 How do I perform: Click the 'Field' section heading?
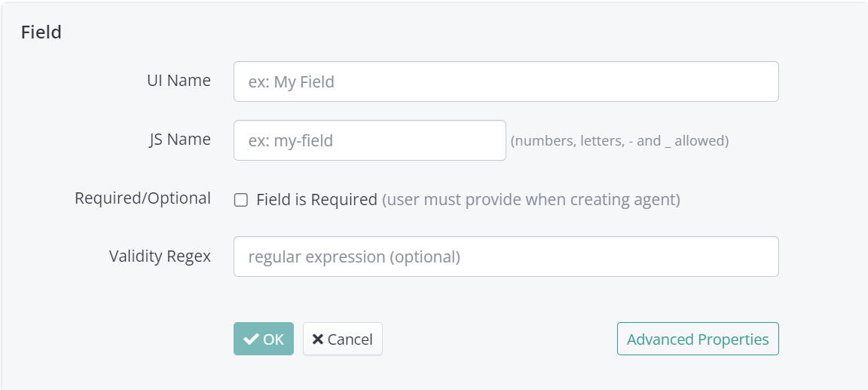pyautogui.click(x=41, y=32)
